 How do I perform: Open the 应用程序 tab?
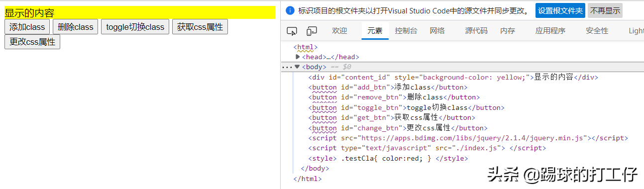point(550,31)
